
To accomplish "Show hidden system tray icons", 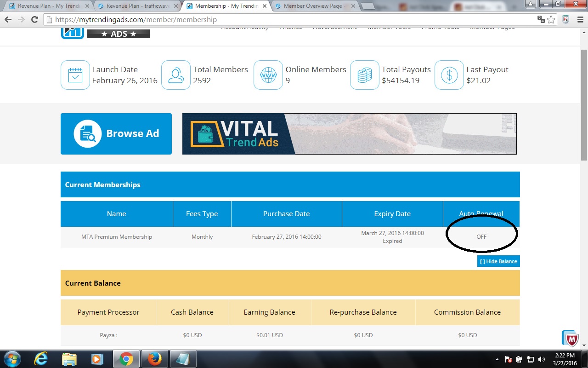I will 498,359.
